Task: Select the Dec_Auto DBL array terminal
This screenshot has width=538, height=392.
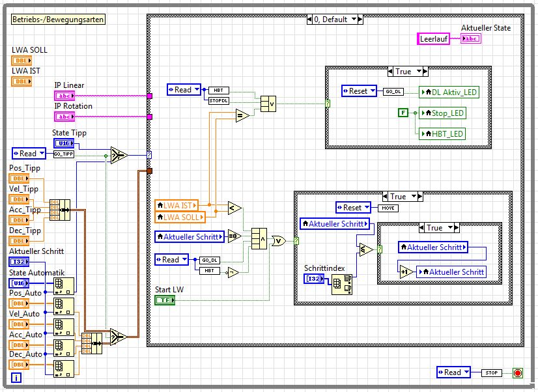Action: click(x=19, y=365)
